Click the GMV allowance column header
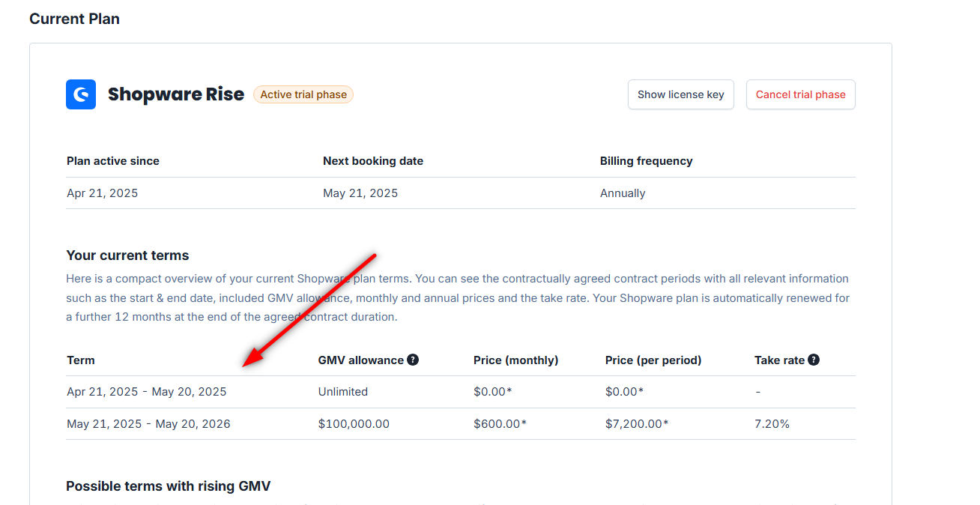The height and width of the screenshot is (505, 980). tap(361, 360)
